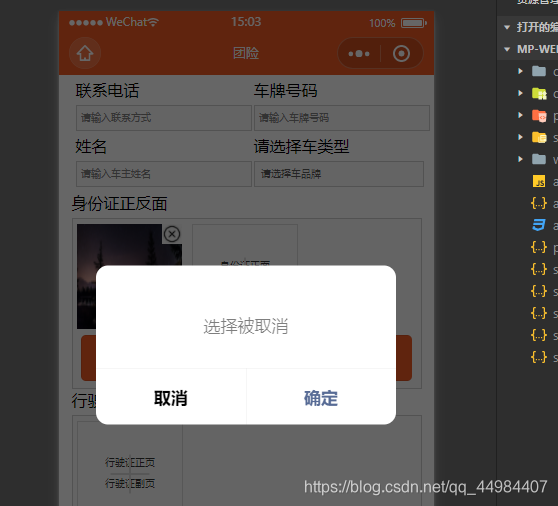Image resolution: width=558 pixels, height=506 pixels.
Task: Expand the first gray folder arrow
Action: pyautogui.click(x=520, y=71)
